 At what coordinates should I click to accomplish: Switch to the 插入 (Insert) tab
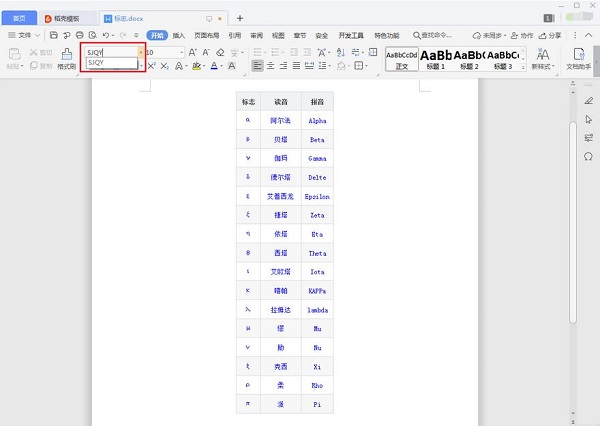click(179, 36)
